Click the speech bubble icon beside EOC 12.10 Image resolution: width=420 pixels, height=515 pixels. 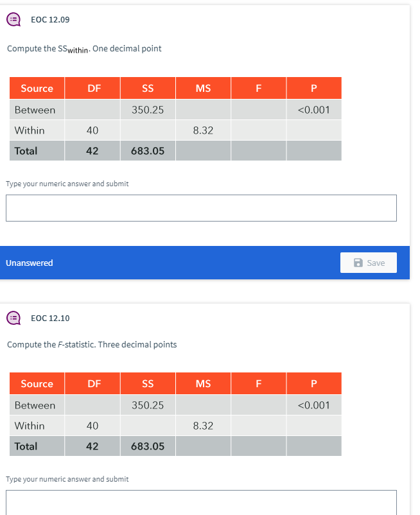(13, 318)
